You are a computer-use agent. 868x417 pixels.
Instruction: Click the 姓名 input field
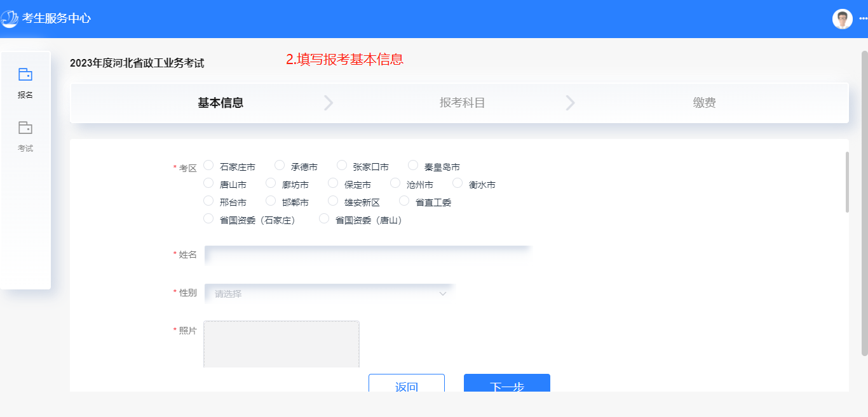tap(367, 255)
